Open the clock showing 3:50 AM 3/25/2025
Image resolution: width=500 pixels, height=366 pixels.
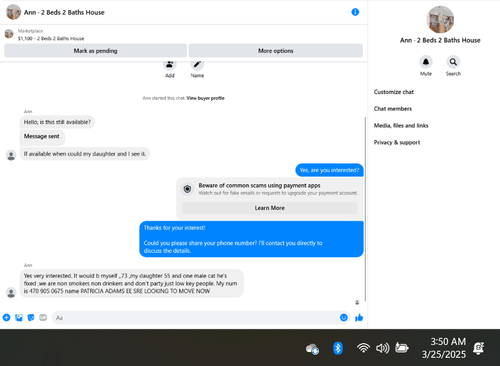point(444,348)
